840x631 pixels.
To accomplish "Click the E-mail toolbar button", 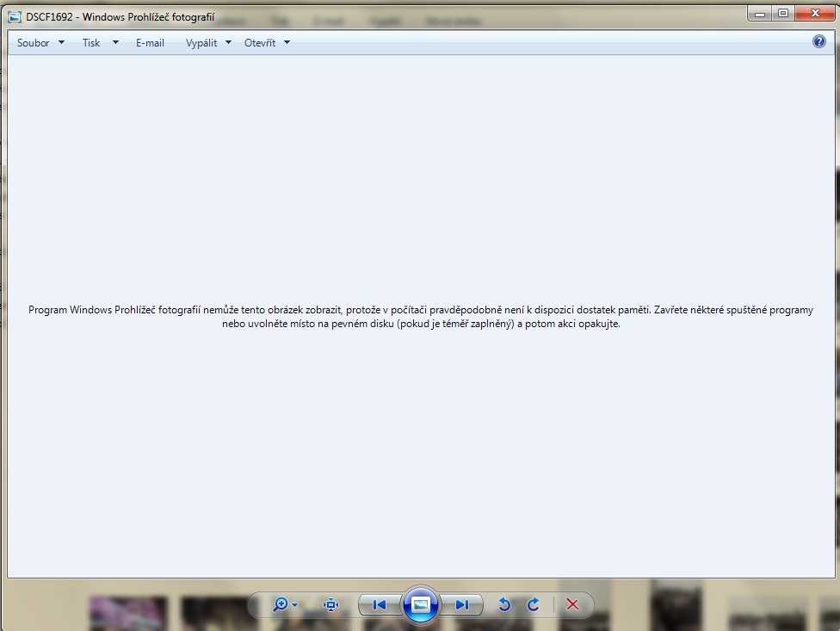I will 150,43.
